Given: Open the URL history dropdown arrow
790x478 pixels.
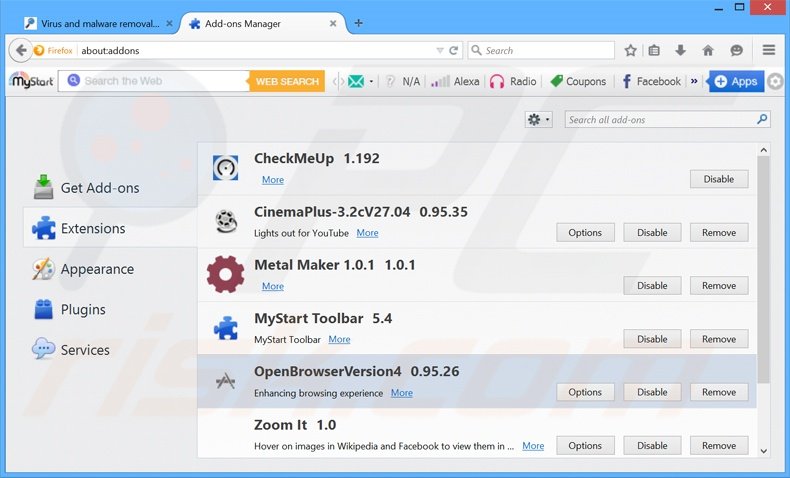Looking at the screenshot, I should coord(440,50).
